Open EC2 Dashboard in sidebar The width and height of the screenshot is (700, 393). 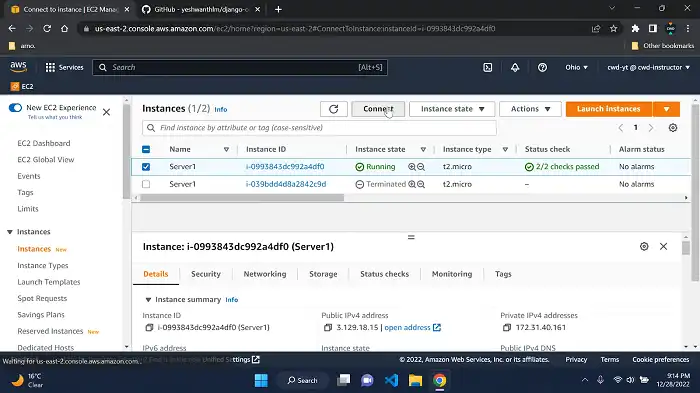(44, 143)
